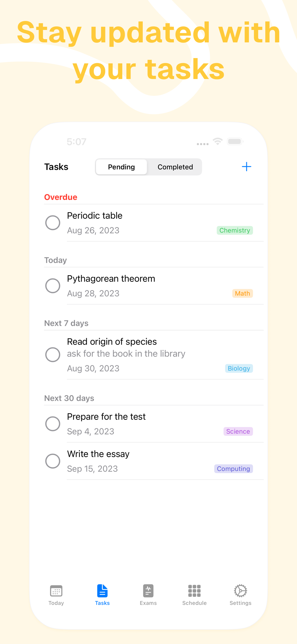Screen dimensions: 297x644
Task: Open the Chemistry subject tag
Action: 235,230
